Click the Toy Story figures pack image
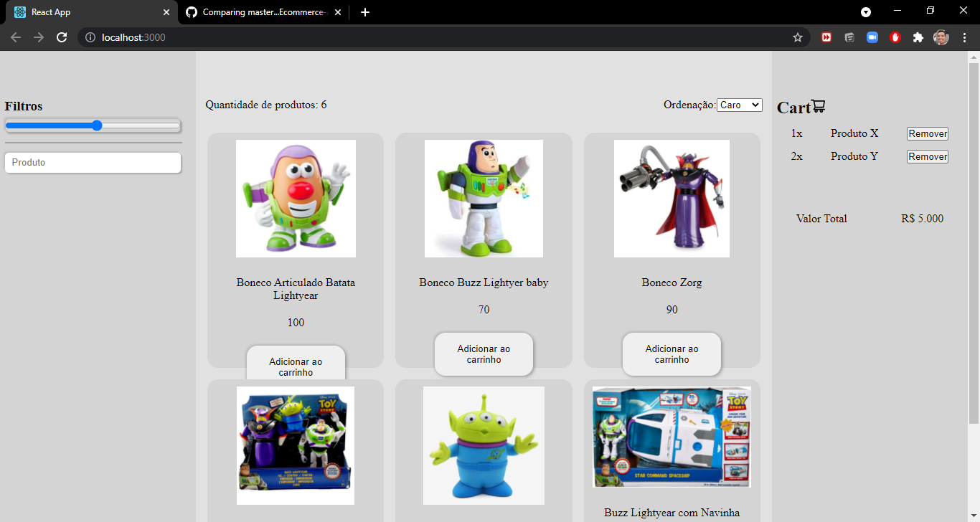The height and width of the screenshot is (522, 980). coord(296,445)
